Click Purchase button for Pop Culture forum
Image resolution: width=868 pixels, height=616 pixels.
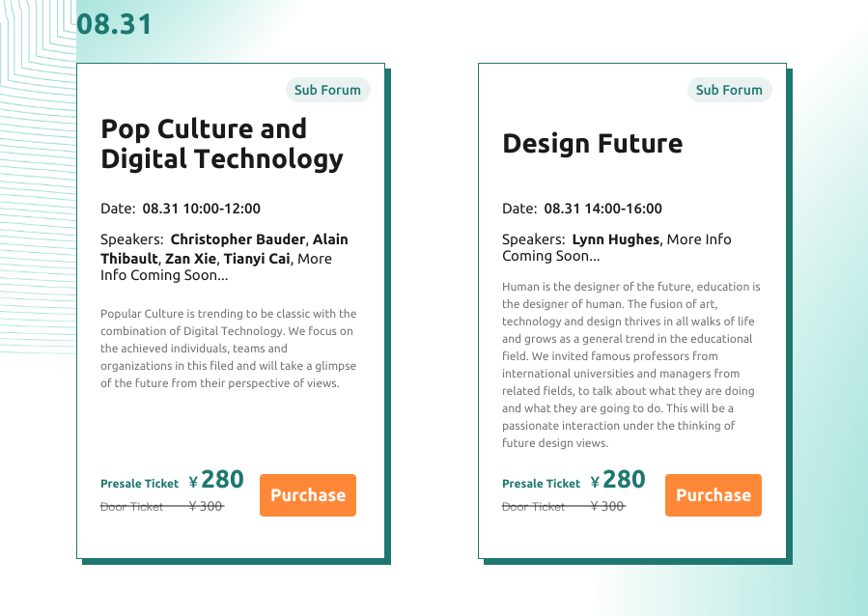(307, 495)
